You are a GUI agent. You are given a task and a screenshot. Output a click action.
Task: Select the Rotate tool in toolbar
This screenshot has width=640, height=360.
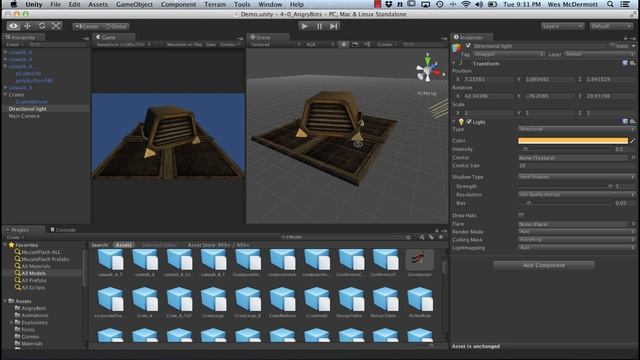pyautogui.click(x=42, y=26)
